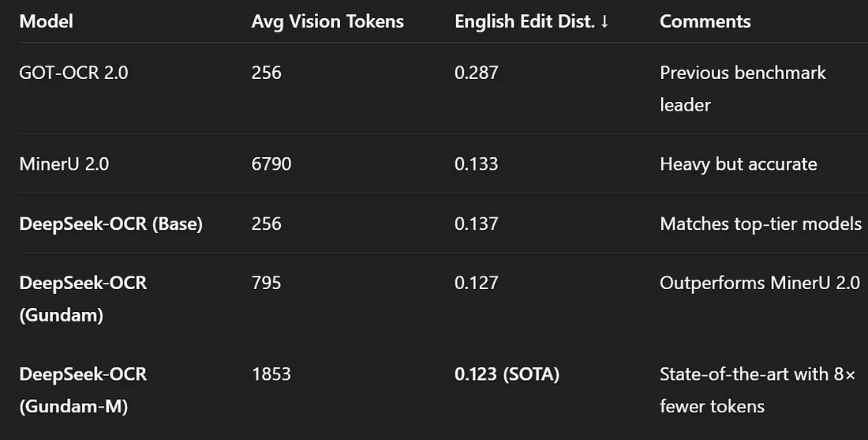The width and height of the screenshot is (868, 440).
Task: Click the "Heavy but accurate" comment
Action: 738,164
